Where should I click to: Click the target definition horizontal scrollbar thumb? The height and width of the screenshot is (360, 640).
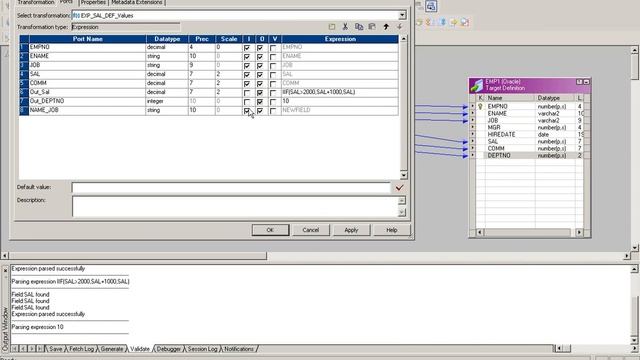pos(527,232)
